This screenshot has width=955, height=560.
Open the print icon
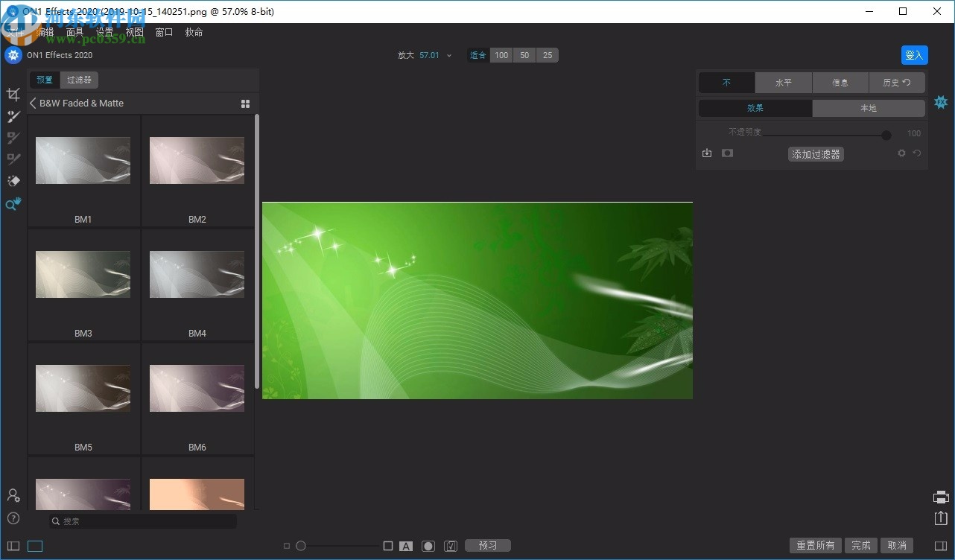[x=941, y=497]
